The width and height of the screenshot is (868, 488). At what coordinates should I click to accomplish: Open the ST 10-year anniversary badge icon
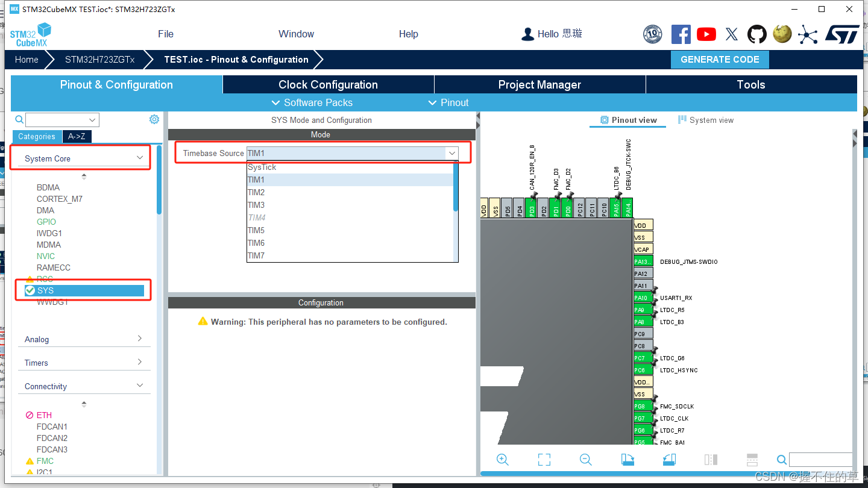[x=653, y=34]
